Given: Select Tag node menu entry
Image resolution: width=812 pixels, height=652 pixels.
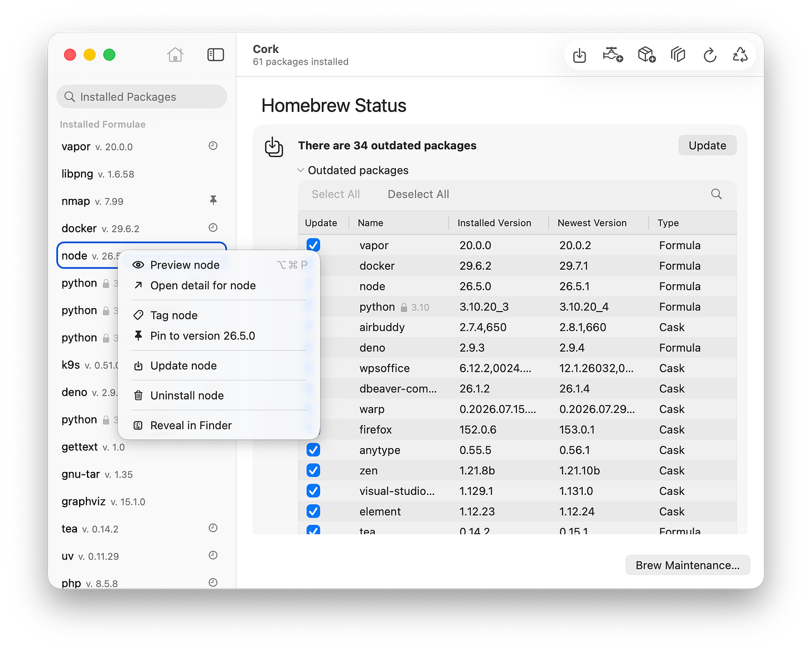Looking at the screenshot, I should (x=219, y=315).
